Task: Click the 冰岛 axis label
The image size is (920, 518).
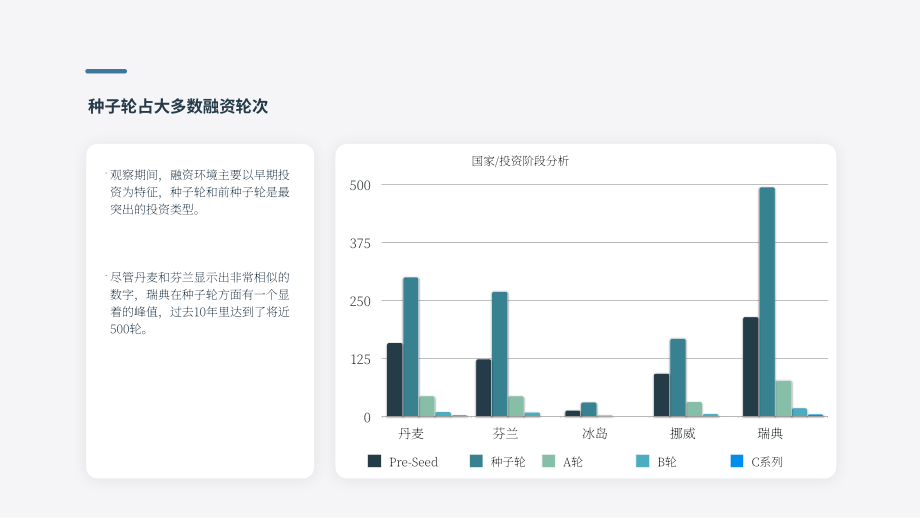Action: [594, 434]
